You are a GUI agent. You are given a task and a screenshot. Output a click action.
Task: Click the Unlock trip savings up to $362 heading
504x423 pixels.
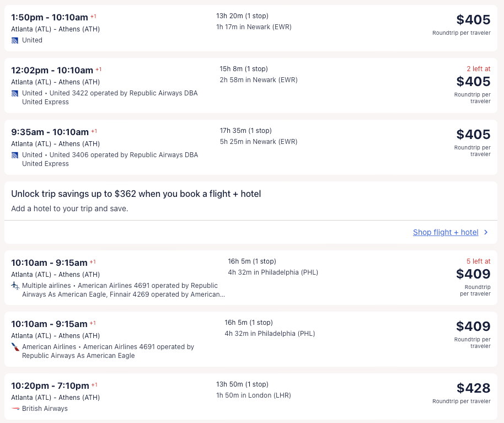point(136,194)
